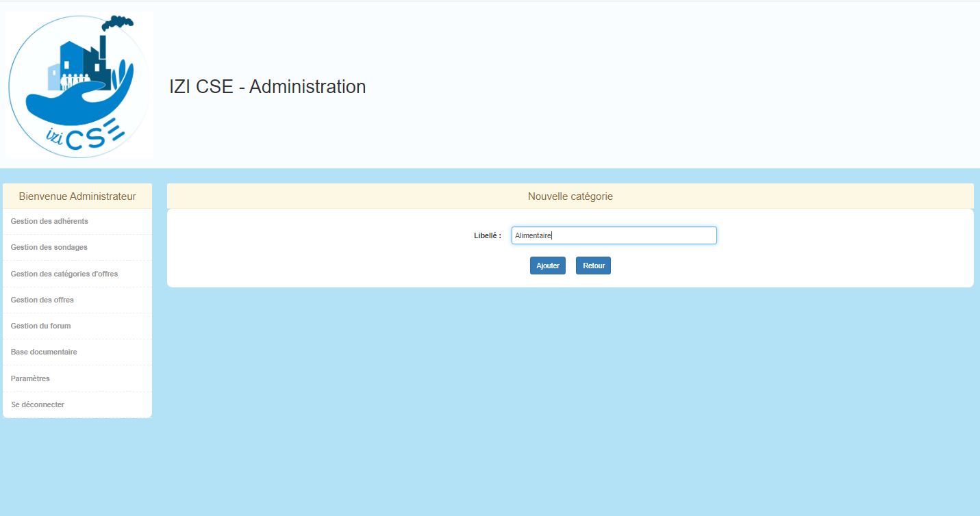Click the "IZI CSE - Administration" page title
Viewport: 980px width, 516px height.
[x=267, y=87]
